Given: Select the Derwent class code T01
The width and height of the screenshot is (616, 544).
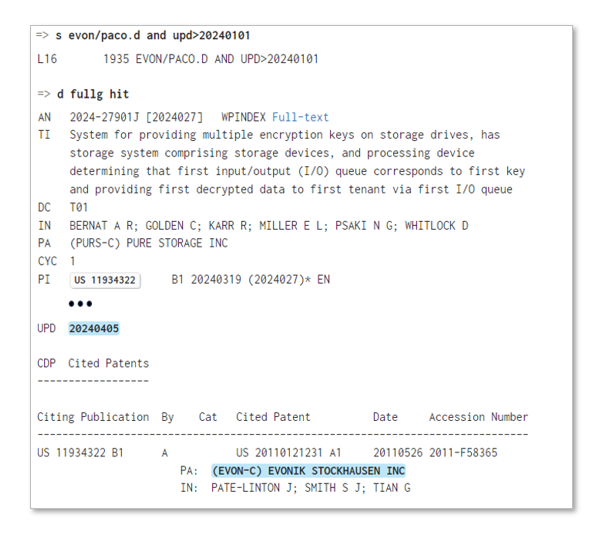Looking at the screenshot, I should 79,207.
